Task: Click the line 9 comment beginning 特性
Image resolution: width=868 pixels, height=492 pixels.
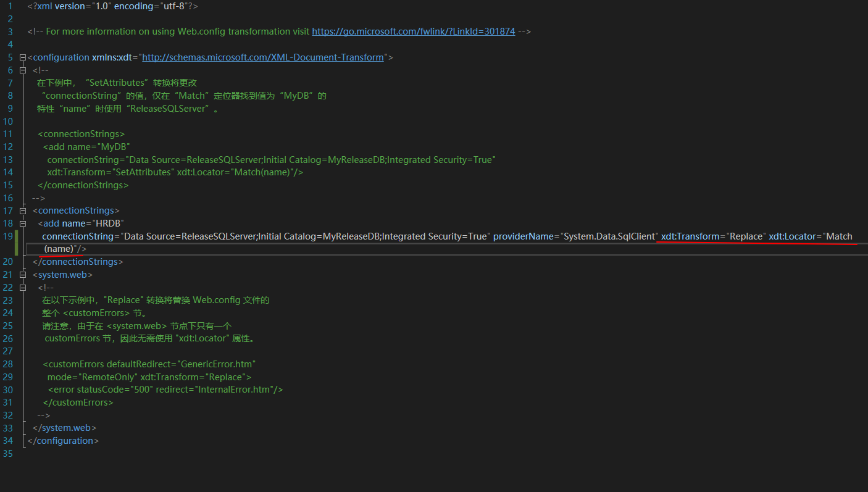Action: click(128, 109)
